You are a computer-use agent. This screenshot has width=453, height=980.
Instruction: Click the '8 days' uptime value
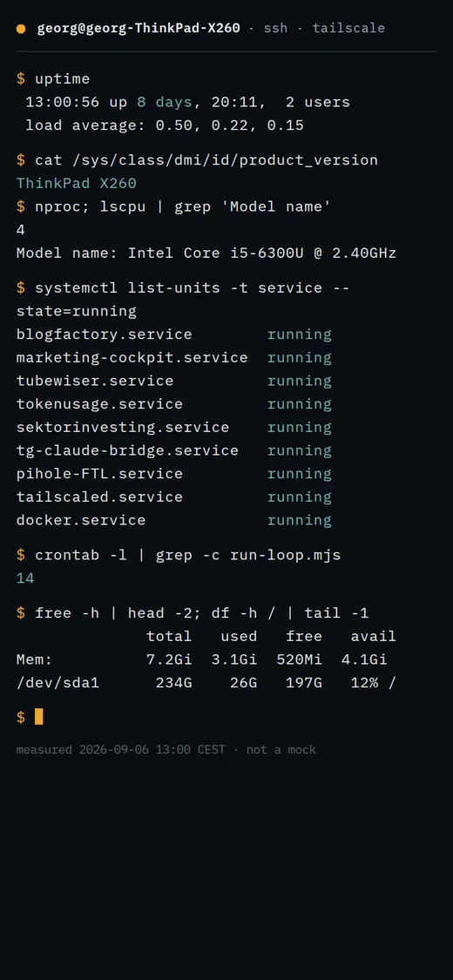click(x=165, y=102)
